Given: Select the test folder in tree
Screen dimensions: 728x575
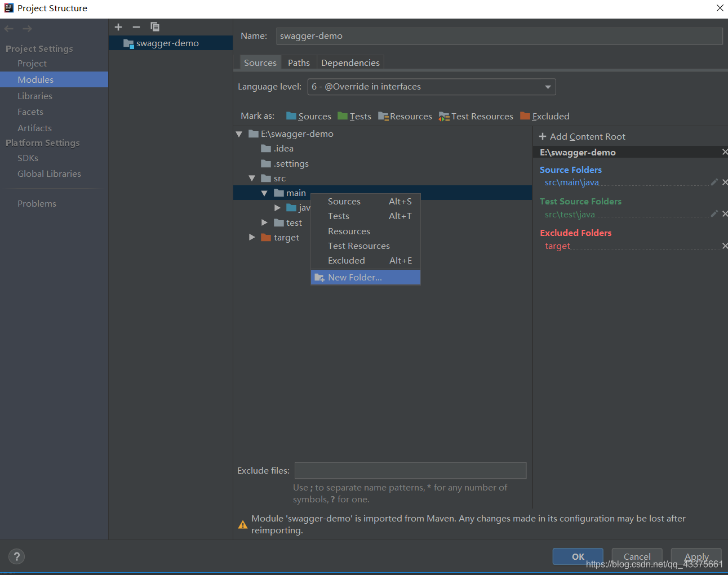Looking at the screenshot, I should point(288,223).
